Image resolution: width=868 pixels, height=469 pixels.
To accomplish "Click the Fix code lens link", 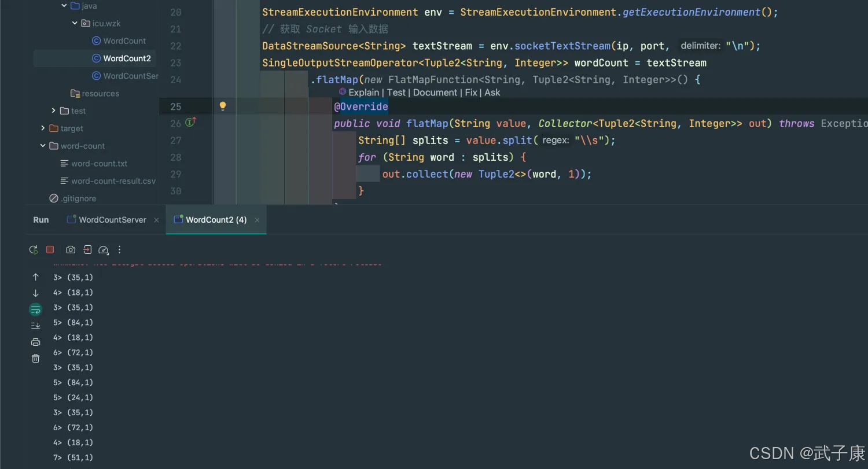I will [471, 93].
